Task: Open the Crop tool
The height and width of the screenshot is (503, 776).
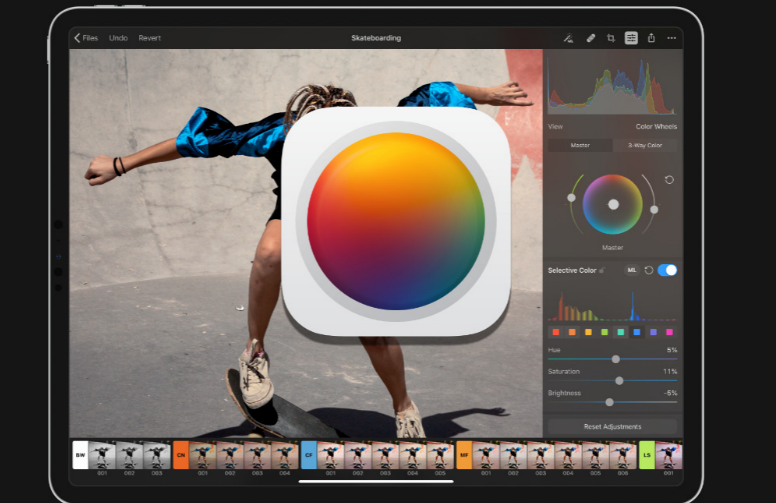Action: pos(611,38)
